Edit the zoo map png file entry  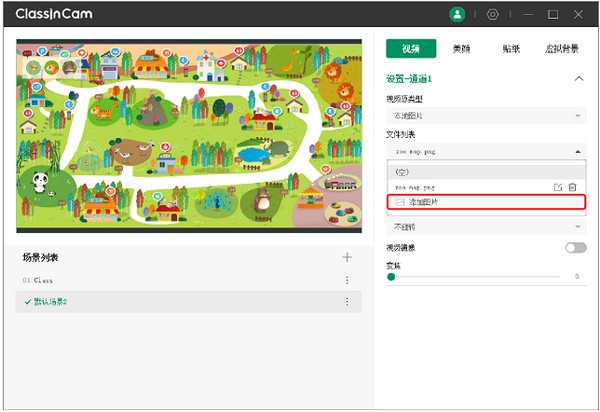point(558,187)
